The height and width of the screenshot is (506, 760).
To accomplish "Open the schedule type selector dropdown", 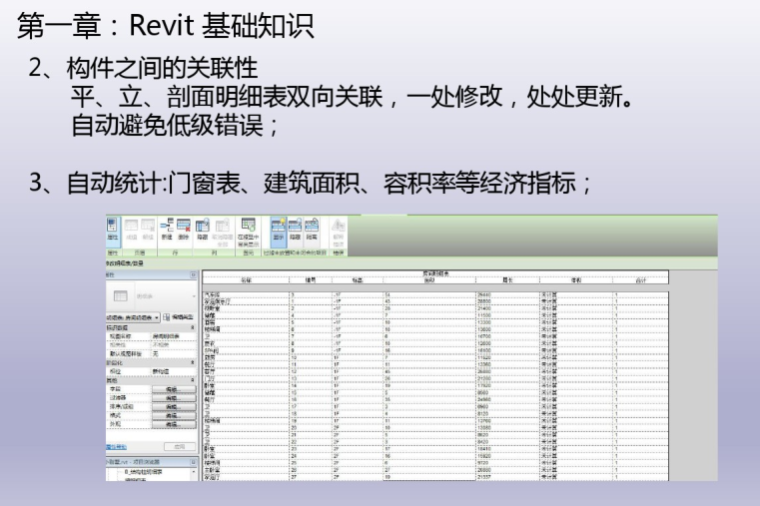I will click(x=150, y=296).
